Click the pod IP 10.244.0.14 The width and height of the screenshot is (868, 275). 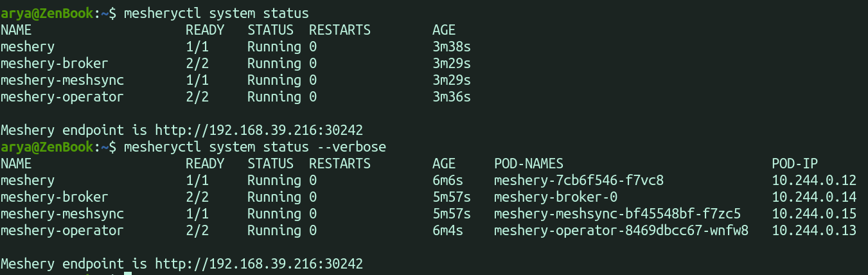point(814,197)
